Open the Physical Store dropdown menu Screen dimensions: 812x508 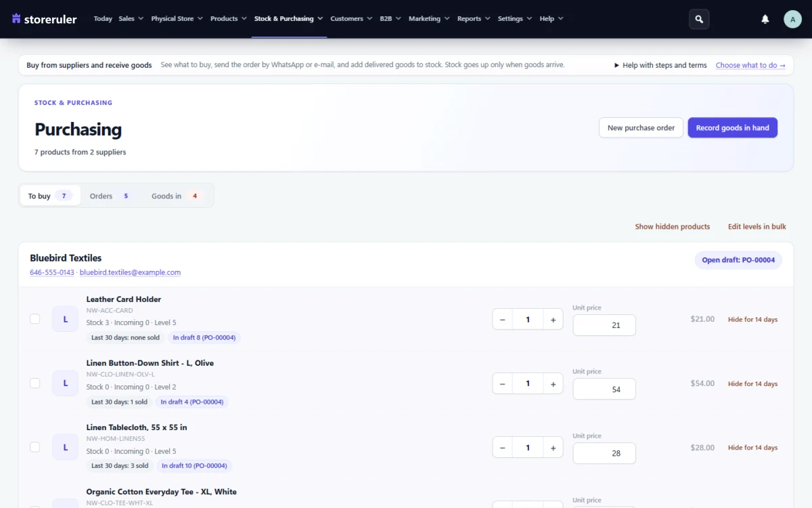click(x=177, y=19)
